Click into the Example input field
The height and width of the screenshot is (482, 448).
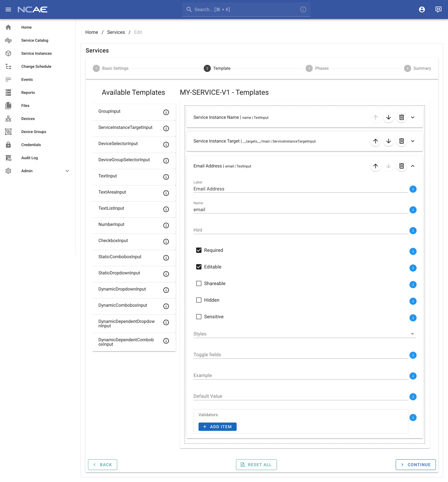tap(301, 375)
